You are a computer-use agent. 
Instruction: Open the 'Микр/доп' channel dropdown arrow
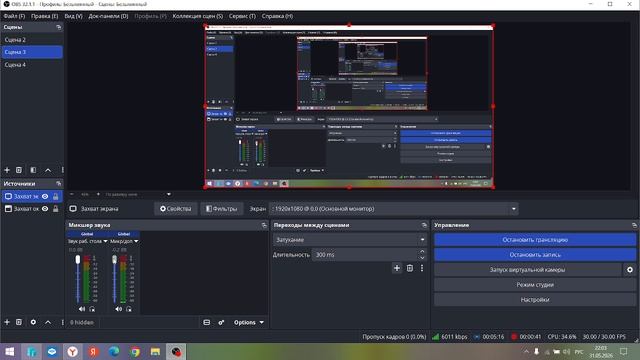136,241
